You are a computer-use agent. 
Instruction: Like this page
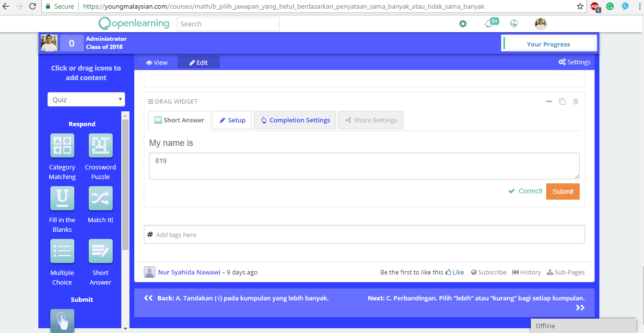[455, 272]
